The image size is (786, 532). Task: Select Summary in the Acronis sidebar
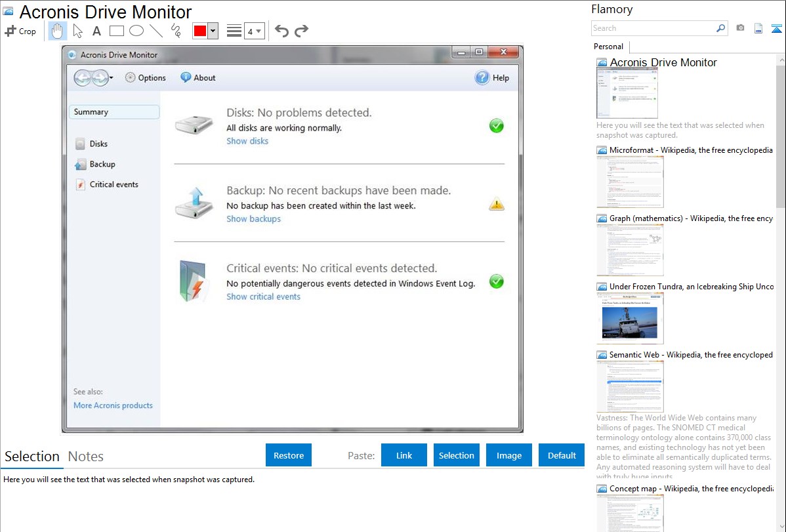(x=114, y=112)
